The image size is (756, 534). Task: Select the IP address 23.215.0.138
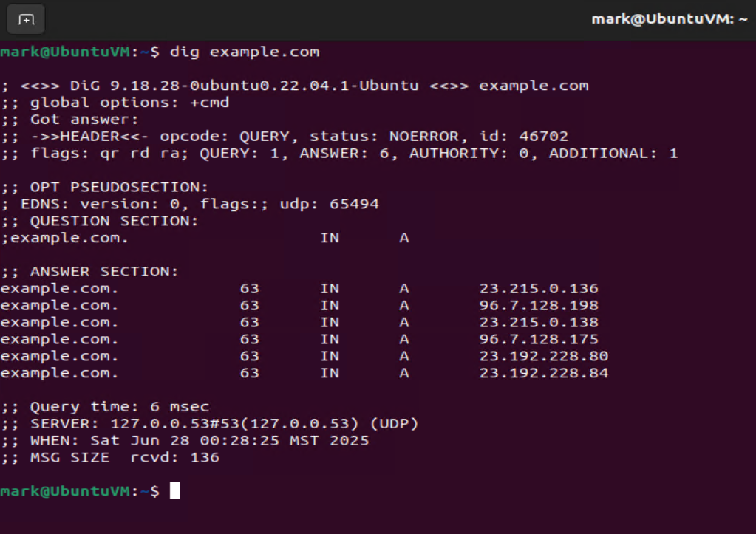[x=539, y=322]
